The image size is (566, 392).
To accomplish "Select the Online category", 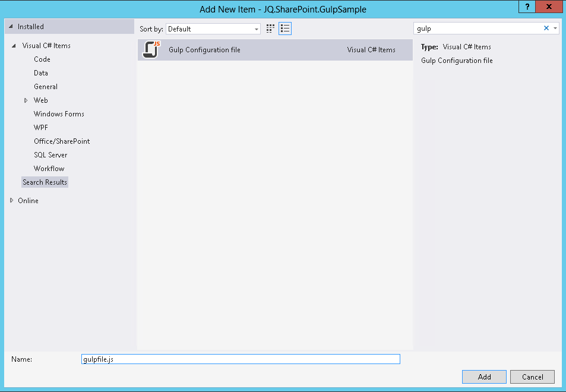I will pos(28,201).
